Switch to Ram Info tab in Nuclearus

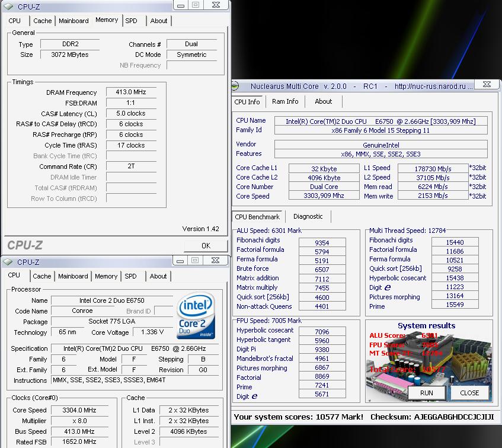point(285,101)
